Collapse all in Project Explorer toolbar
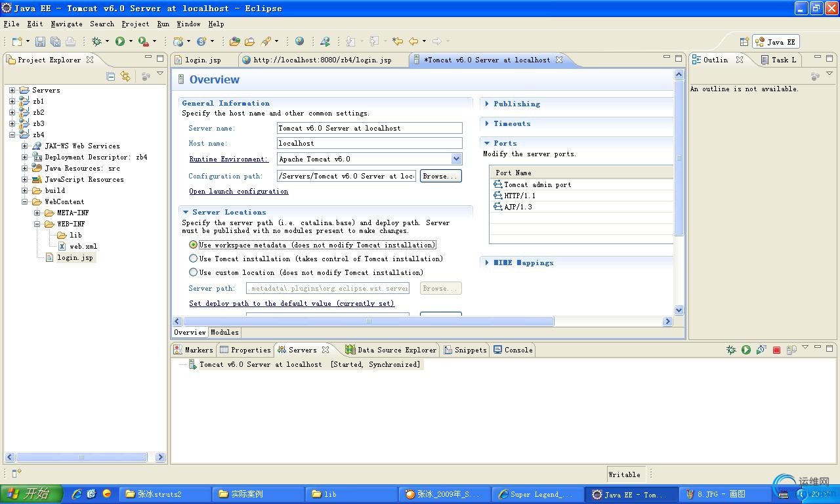Viewport: 840px width, 504px height. (x=110, y=77)
